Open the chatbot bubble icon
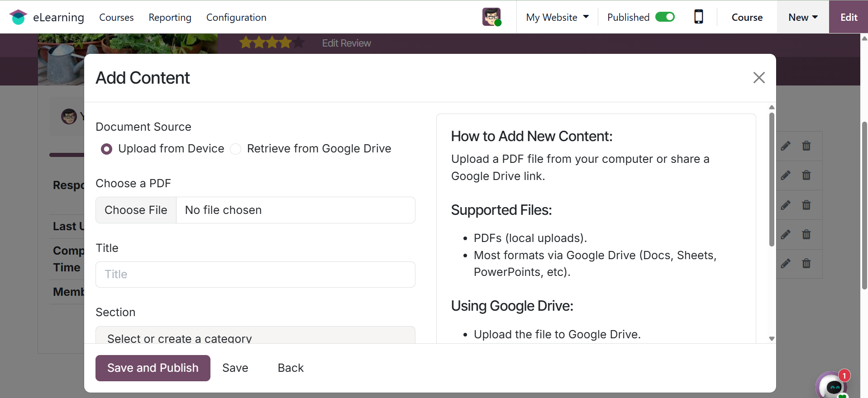This screenshot has width=868, height=398. pos(832,386)
